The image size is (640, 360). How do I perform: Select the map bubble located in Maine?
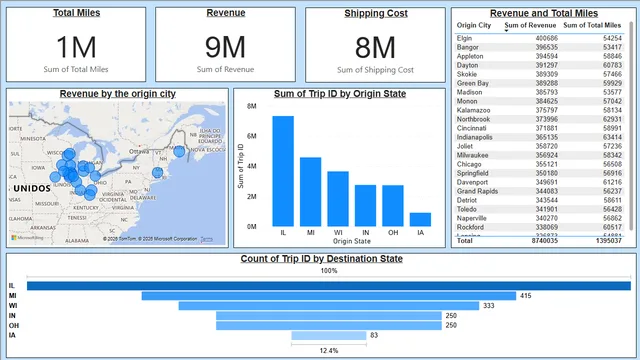pyautogui.click(x=179, y=151)
